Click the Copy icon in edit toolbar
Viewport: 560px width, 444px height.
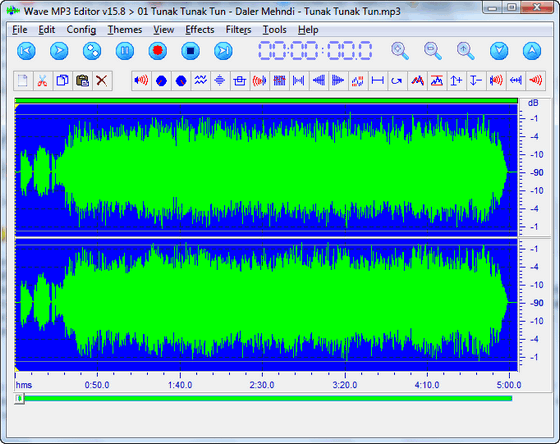(62, 81)
